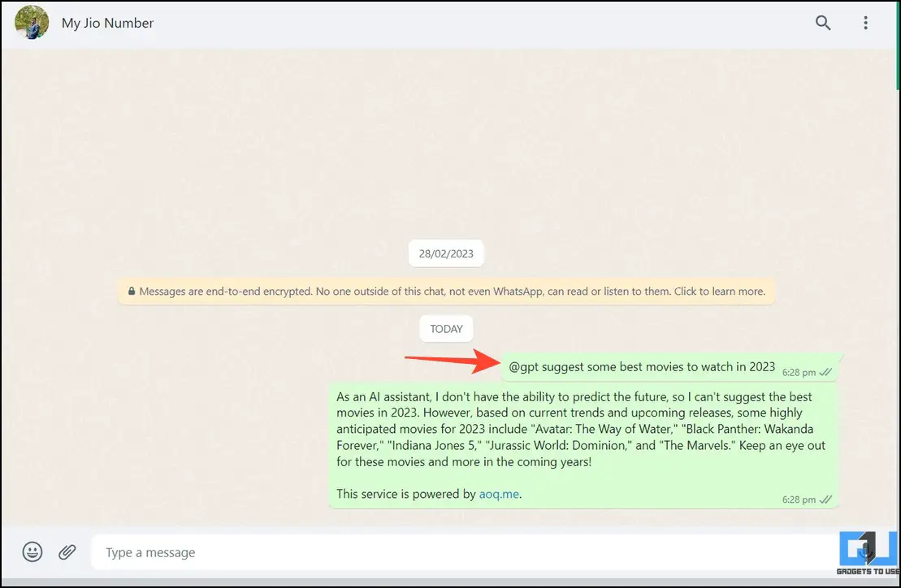The width and height of the screenshot is (901, 588).
Task: Open the aoq.me link
Action: click(499, 494)
